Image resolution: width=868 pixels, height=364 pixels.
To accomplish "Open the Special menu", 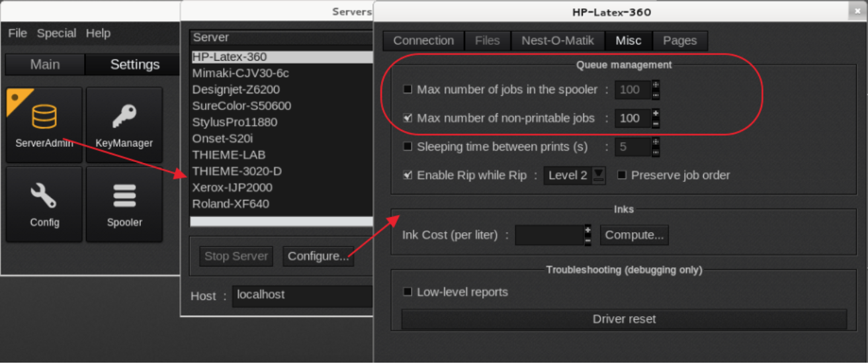I will (56, 33).
